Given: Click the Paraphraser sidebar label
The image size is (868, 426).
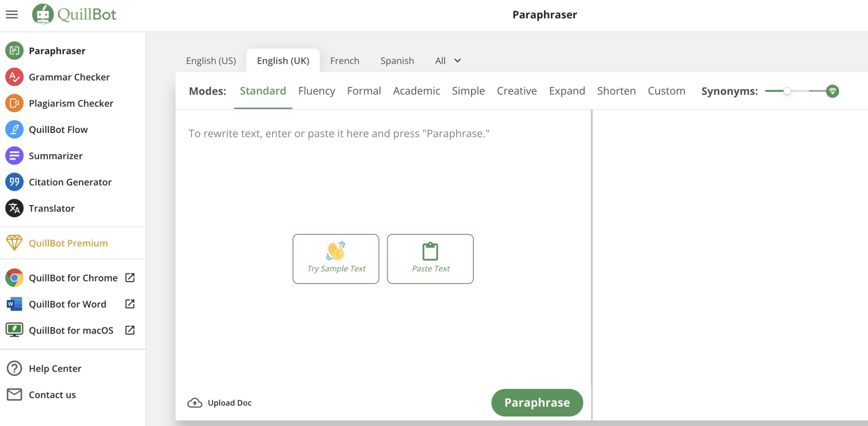Looking at the screenshot, I should tap(57, 51).
